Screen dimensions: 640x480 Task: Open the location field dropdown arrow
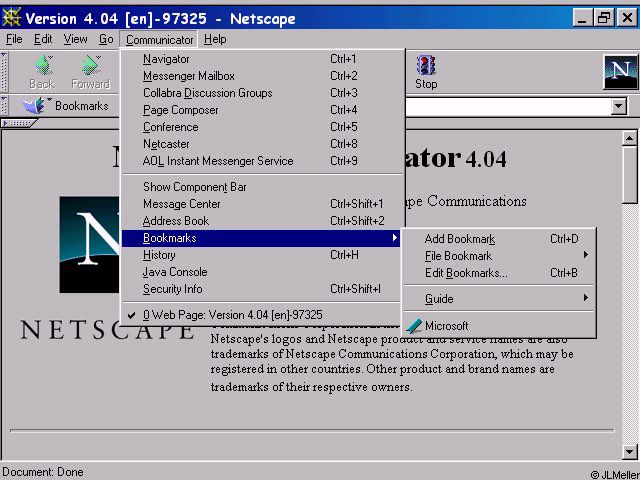tap(619, 107)
